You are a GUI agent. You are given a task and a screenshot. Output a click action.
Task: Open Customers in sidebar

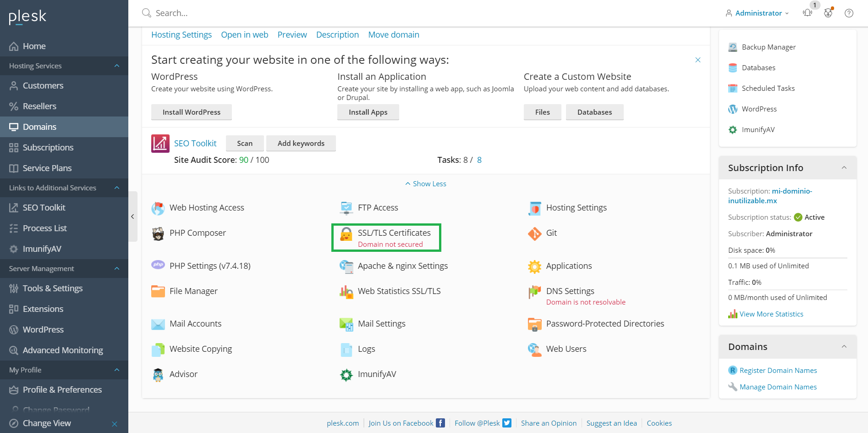pos(64,86)
